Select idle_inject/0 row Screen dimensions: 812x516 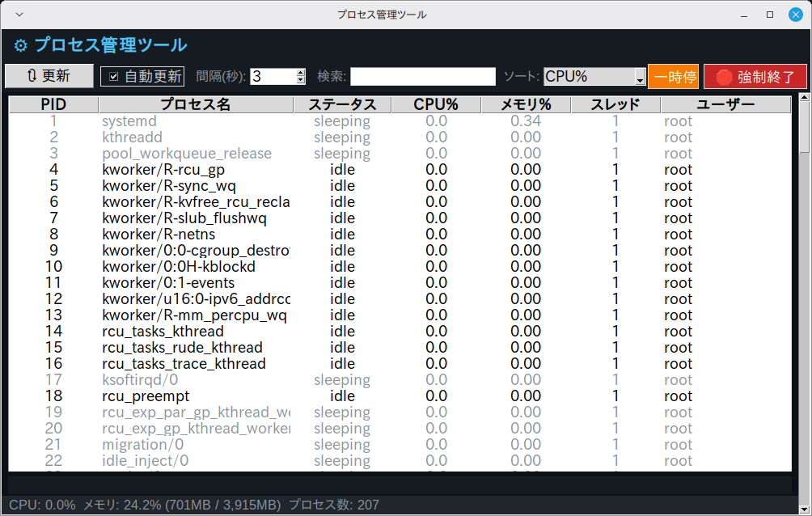click(400, 460)
